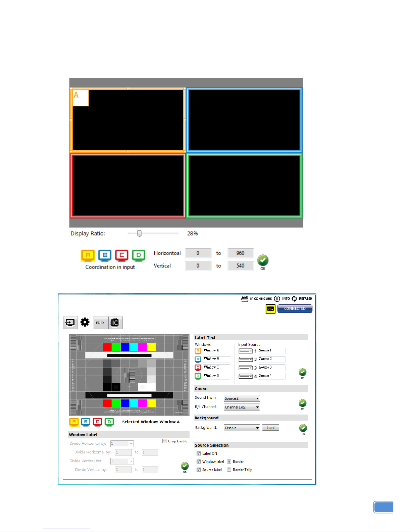Select green window D monitor icon near Coordination

(x=139, y=255)
